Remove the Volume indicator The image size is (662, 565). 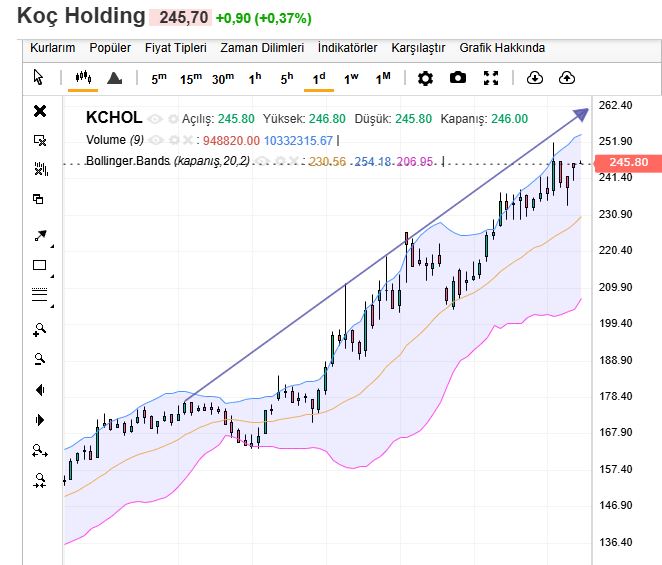[x=188, y=140]
